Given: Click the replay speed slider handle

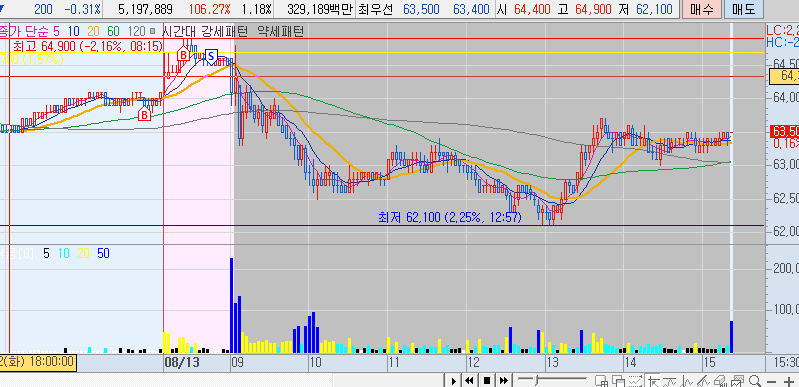Looking at the screenshot, I should 536,380.
